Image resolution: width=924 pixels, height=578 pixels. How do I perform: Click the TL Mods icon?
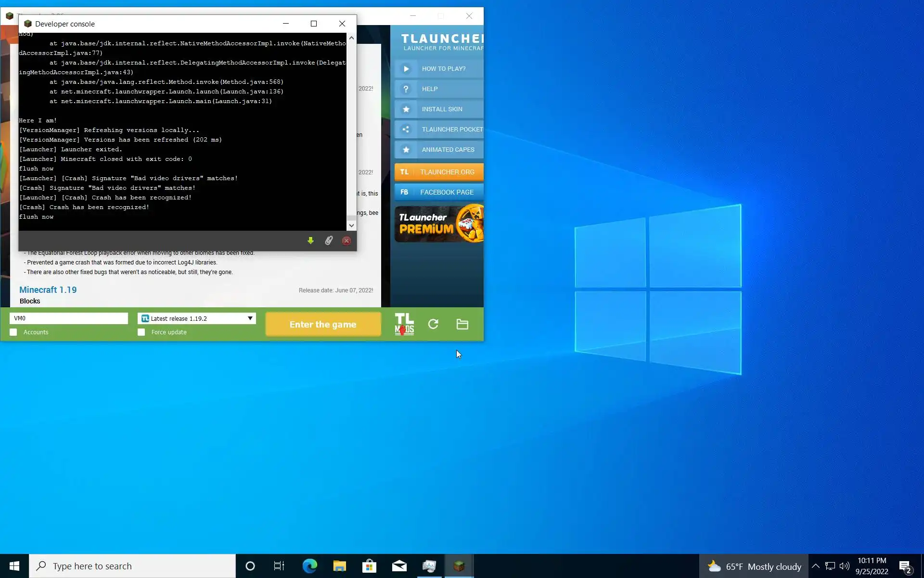click(404, 324)
